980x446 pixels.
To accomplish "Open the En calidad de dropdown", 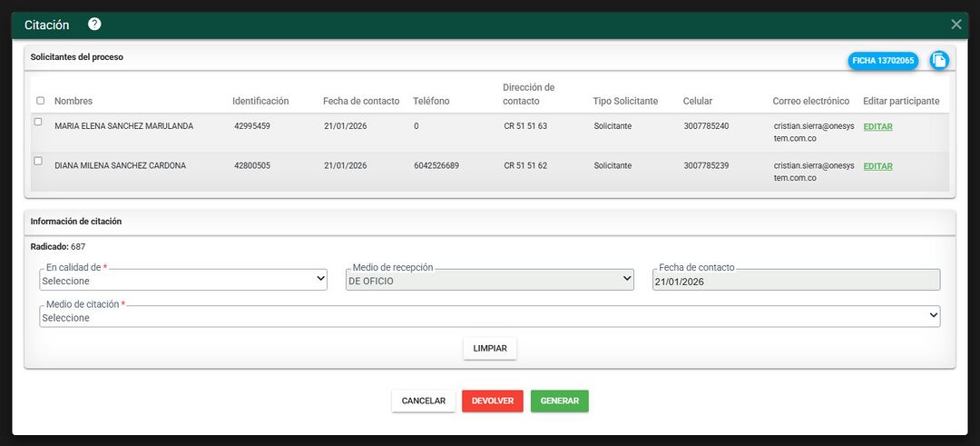I will 183,281.
